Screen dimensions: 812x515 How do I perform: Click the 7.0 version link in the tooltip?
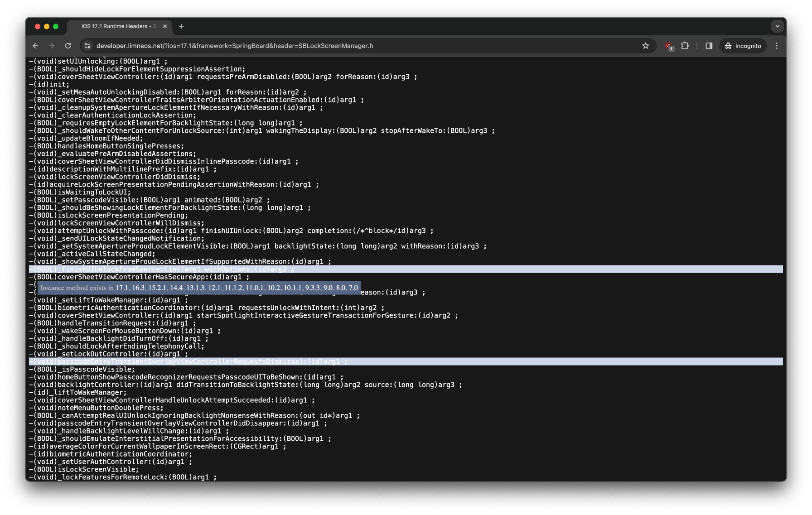(x=353, y=287)
